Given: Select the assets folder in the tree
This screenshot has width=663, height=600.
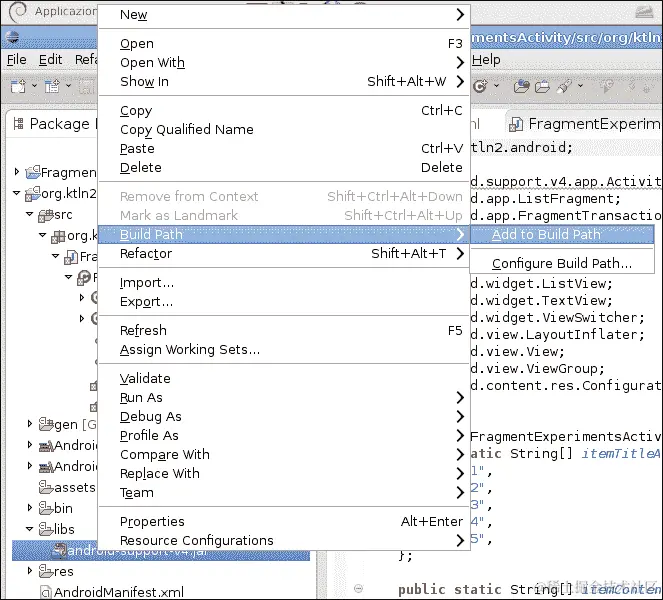Looking at the screenshot, I should click(74, 488).
